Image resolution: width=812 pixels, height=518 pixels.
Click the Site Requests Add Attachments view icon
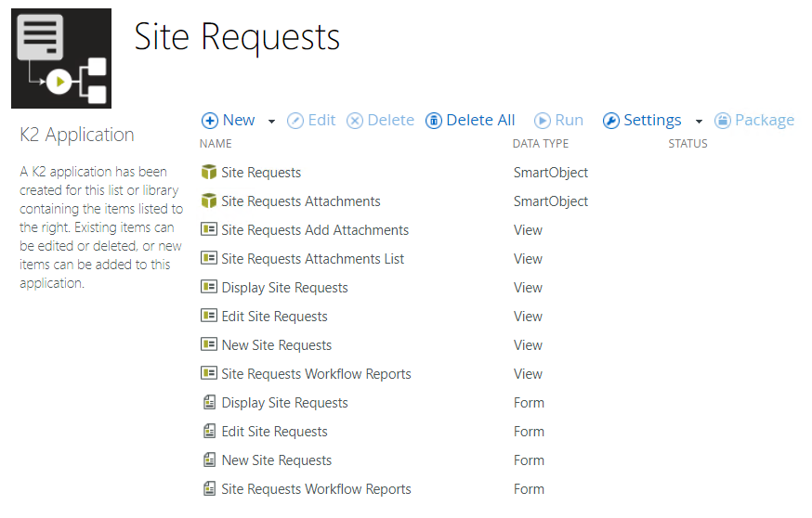click(209, 228)
